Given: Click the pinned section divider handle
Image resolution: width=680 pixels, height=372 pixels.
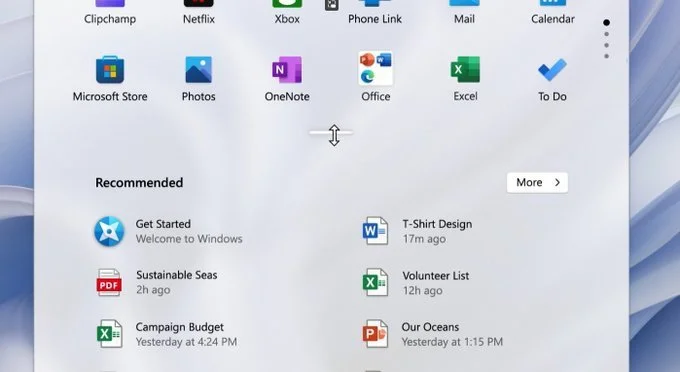Looking at the screenshot, I should point(331,133).
